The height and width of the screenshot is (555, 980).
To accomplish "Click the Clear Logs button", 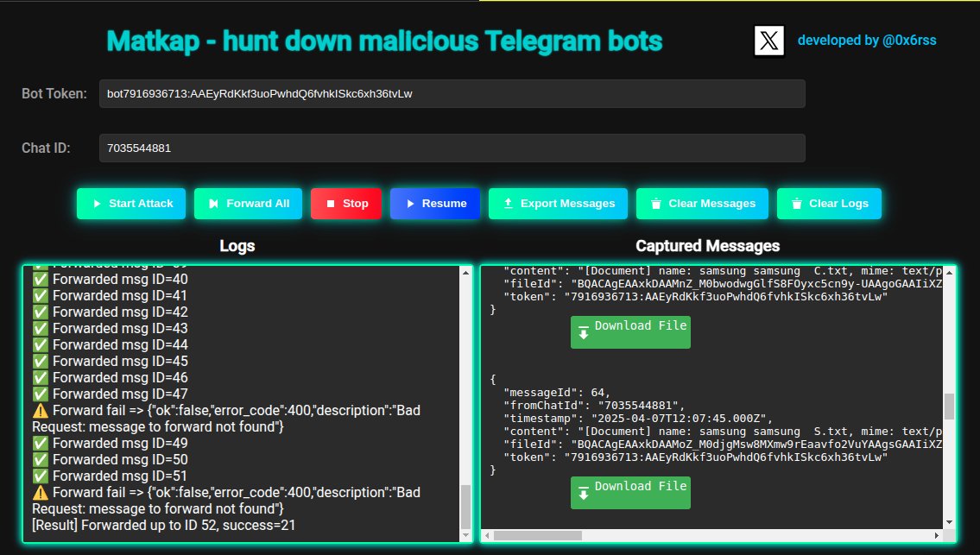I will [830, 204].
